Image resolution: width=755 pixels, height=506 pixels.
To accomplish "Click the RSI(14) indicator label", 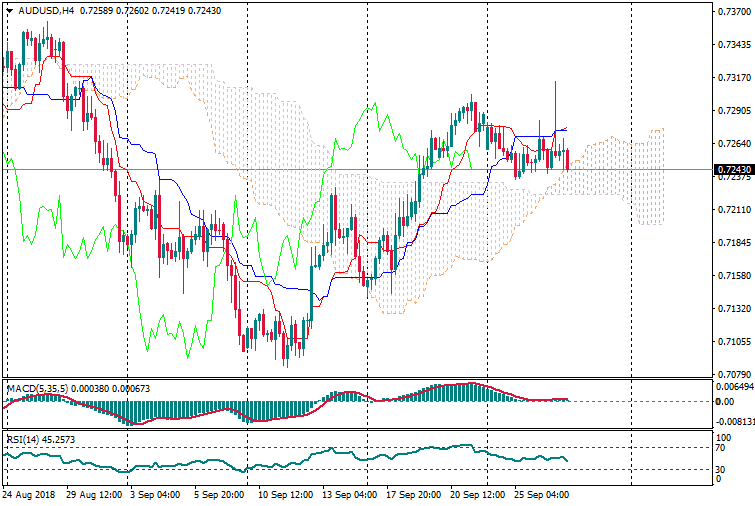I will pyautogui.click(x=26, y=439).
